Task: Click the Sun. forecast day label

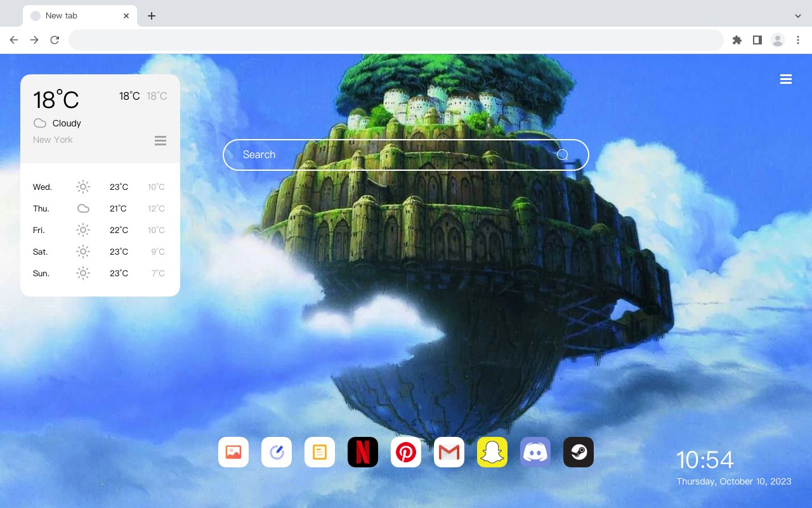Action: (41, 273)
